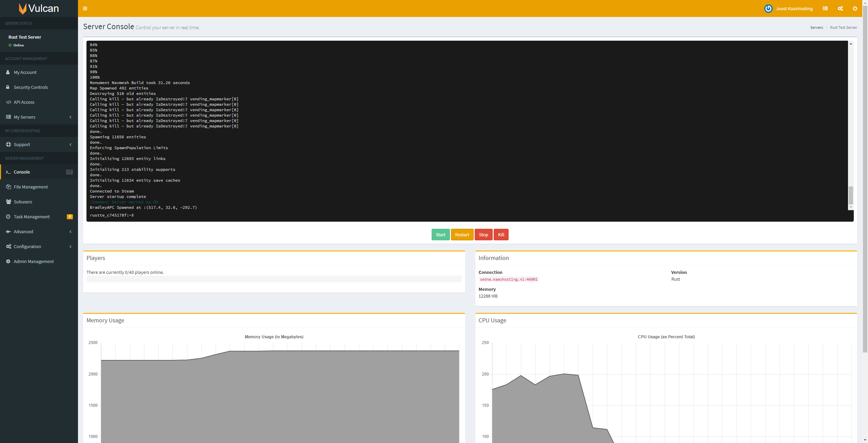Go to Security Controls page
Viewport: 868px width, 443px height.
[31, 87]
